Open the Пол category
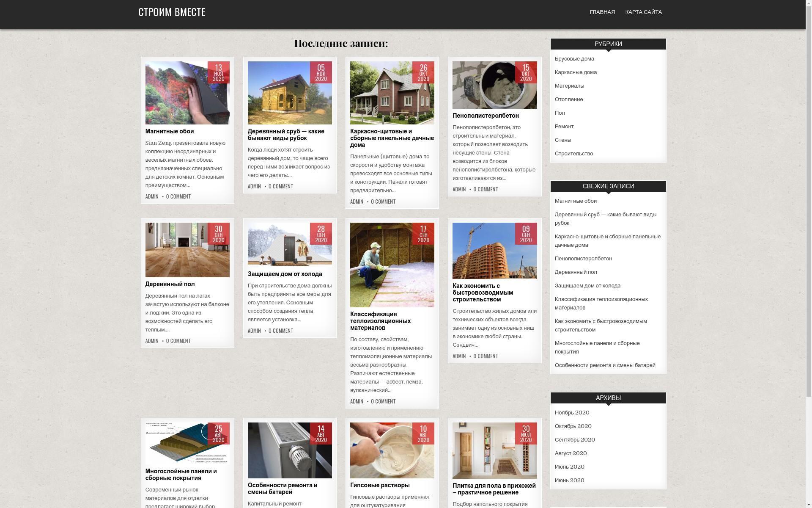Viewport: 812px width, 508px height. (560, 113)
